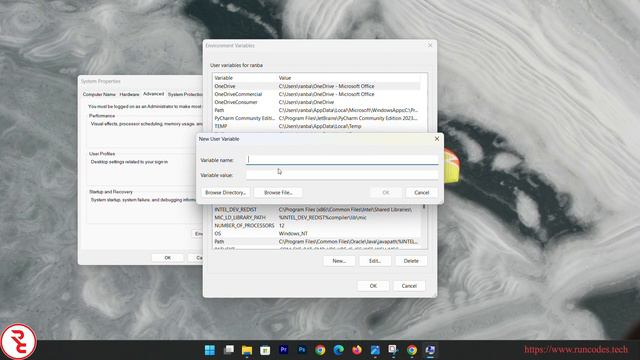Open File Explorer from the taskbar

[247, 350]
